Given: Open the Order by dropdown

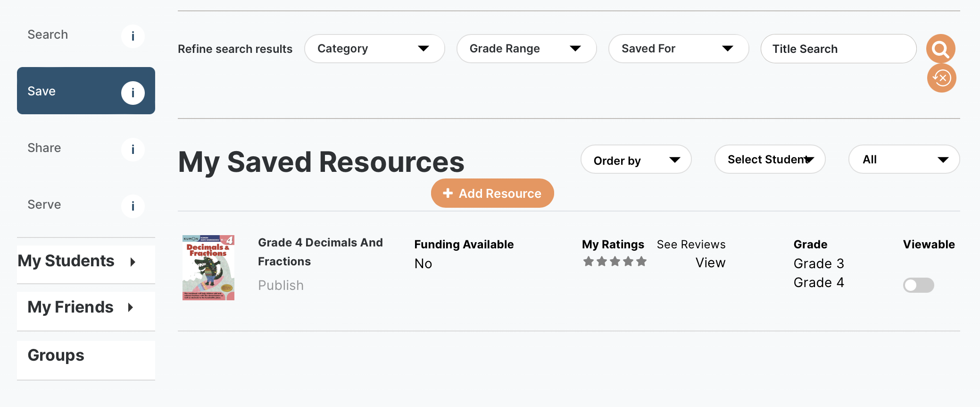Looking at the screenshot, I should pyautogui.click(x=635, y=160).
